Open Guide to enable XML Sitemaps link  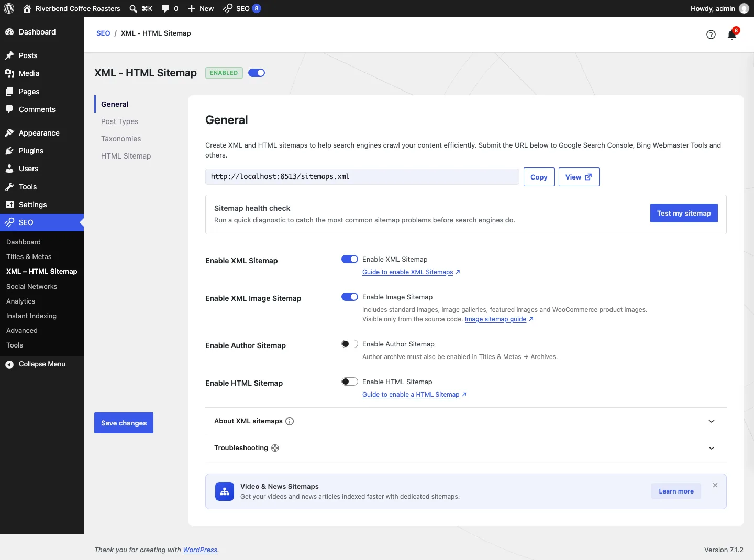(x=411, y=272)
